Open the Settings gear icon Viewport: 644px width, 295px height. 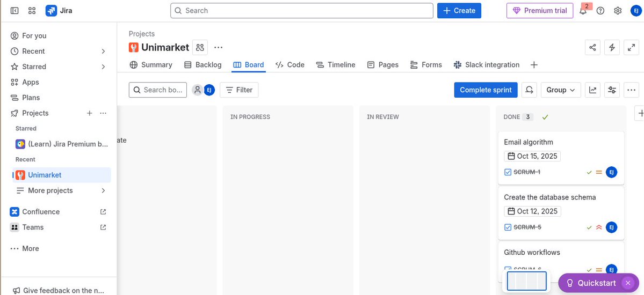618,11
